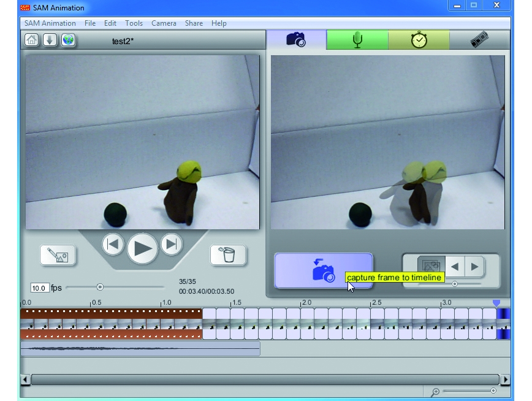Jump to last frame button
The height and width of the screenshot is (401, 532).
pyautogui.click(x=172, y=245)
